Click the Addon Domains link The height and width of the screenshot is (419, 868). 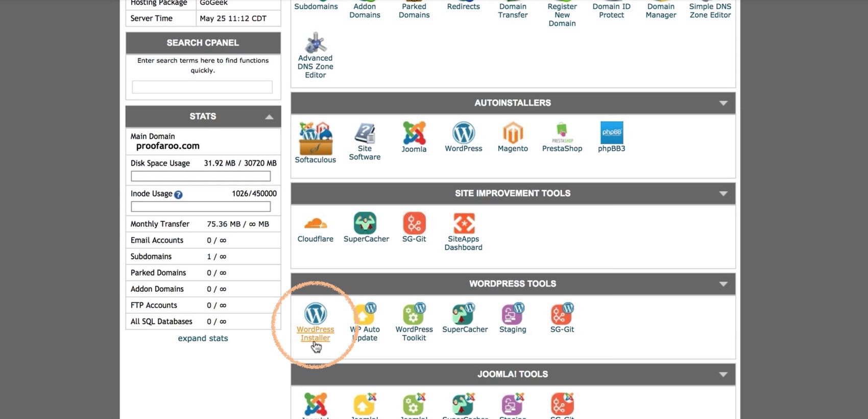[365, 11]
